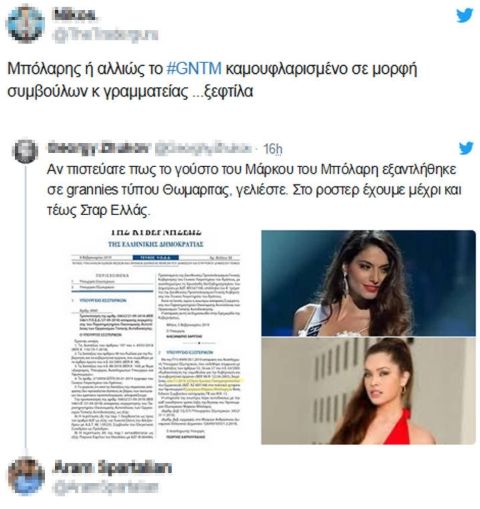The height and width of the screenshot is (509, 480).
Task: Open the bottom reply author's avatar
Action: click(x=26, y=476)
